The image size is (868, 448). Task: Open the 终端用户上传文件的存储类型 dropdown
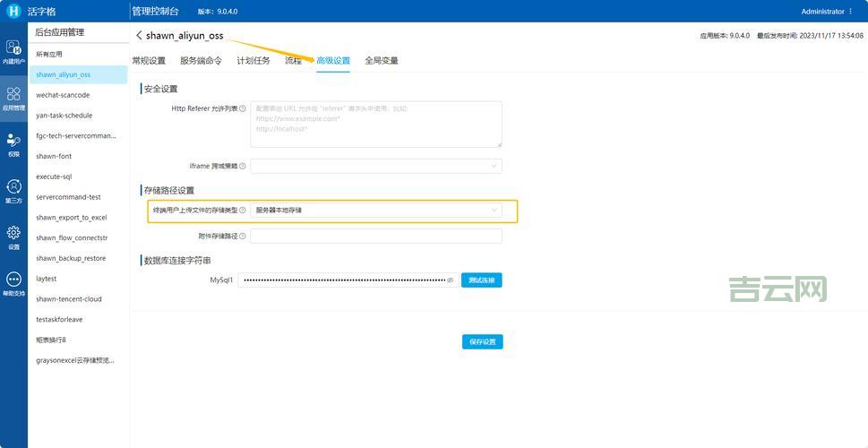[375, 211]
